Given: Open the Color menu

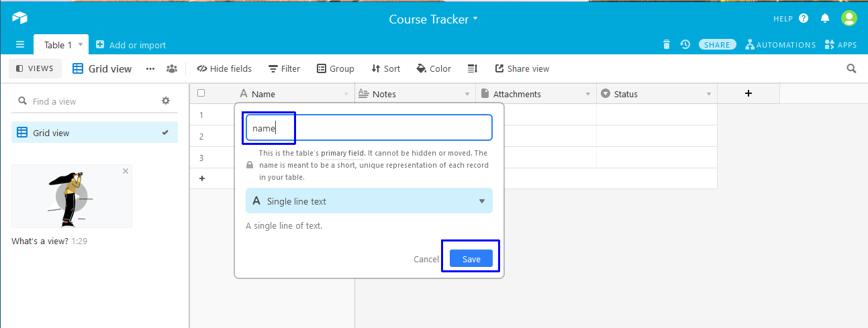Looking at the screenshot, I should click(434, 68).
